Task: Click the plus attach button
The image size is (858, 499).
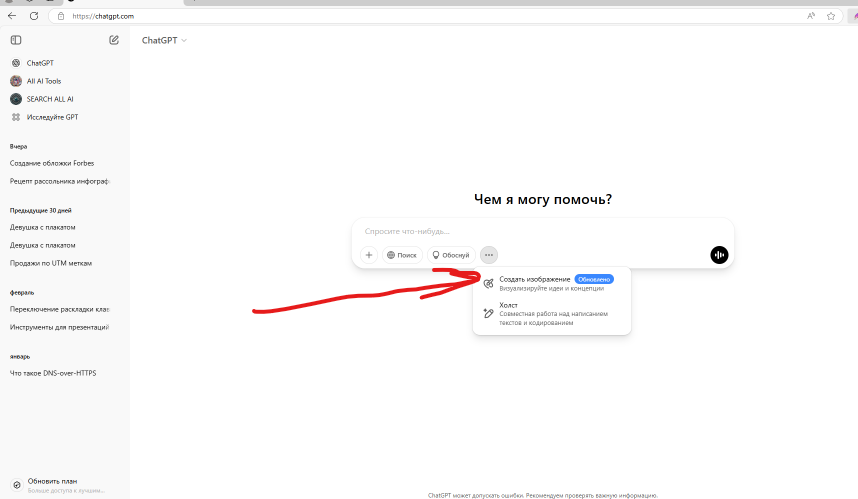Action: (x=369, y=255)
